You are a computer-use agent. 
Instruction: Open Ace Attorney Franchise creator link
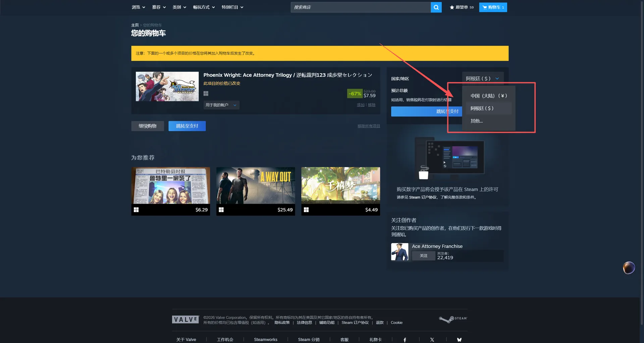pos(437,246)
